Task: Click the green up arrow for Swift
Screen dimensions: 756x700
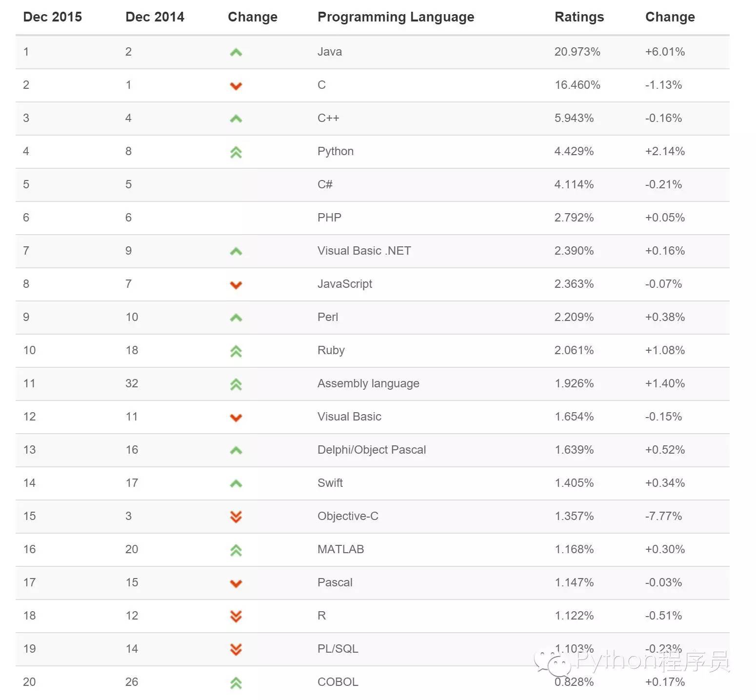Action: click(236, 483)
